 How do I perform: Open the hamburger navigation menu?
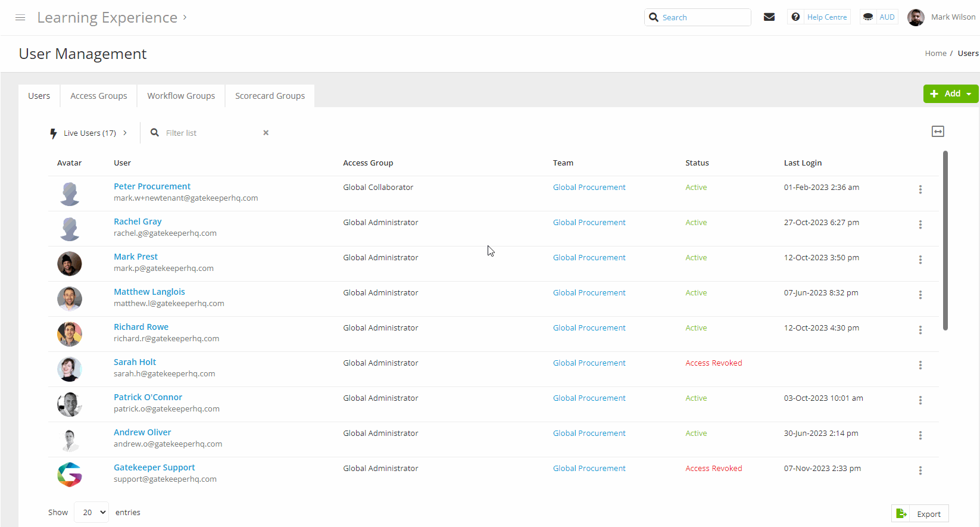coord(20,18)
